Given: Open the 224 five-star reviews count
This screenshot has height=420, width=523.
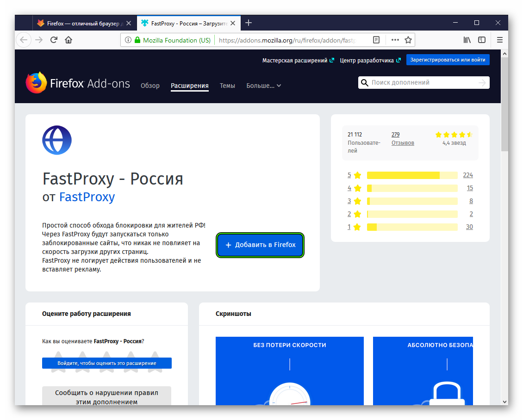Looking at the screenshot, I should pos(468,175).
